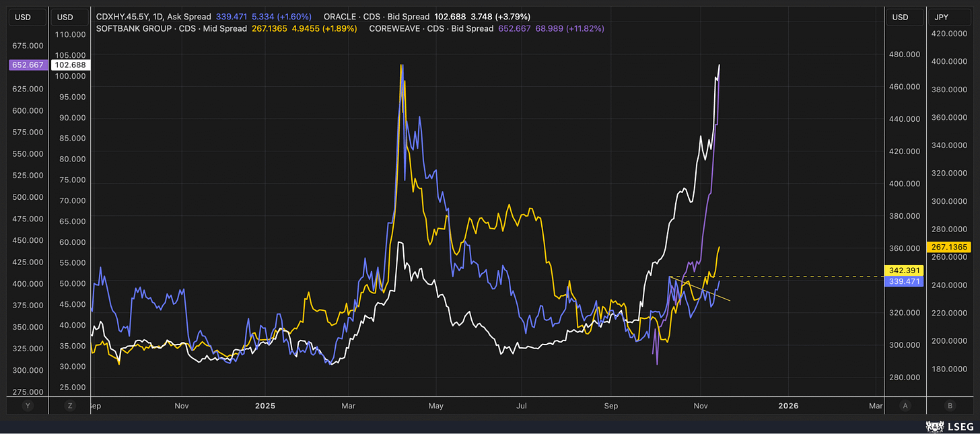Click the Jul time axis label

point(522,406)
